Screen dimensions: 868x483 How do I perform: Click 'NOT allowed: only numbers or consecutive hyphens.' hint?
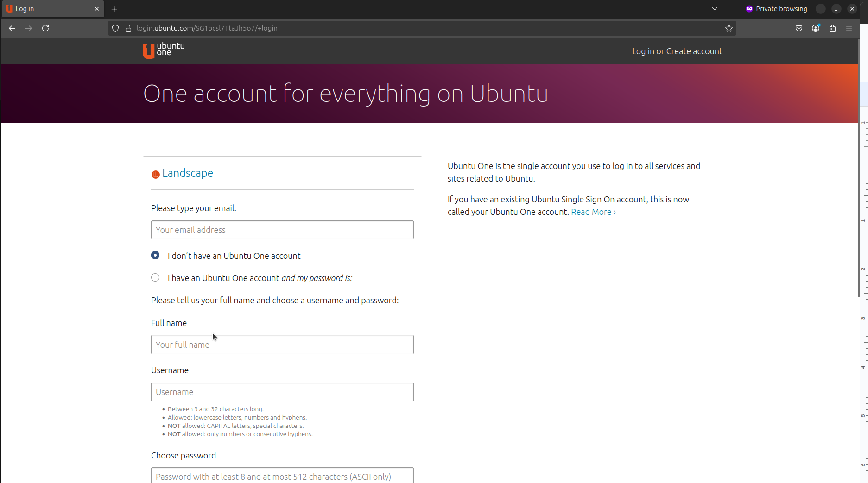pyautogui.click(x=240, y=434)
